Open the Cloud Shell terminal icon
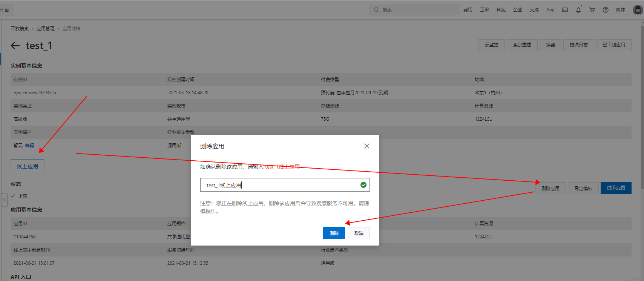644x281 pixels. click(565, 10)
